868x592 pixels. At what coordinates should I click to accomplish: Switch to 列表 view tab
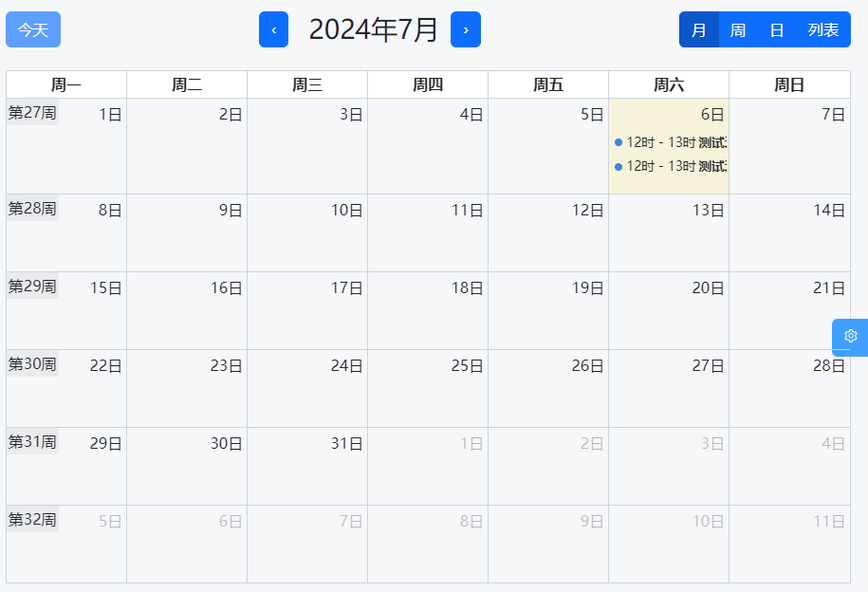tap(823, 29)
